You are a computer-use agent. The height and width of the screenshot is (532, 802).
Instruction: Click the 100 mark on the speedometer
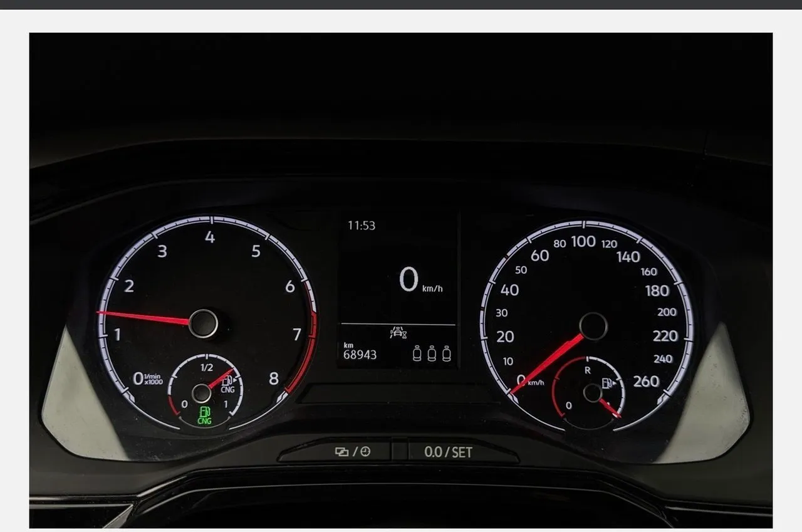[x=583, y=241]
